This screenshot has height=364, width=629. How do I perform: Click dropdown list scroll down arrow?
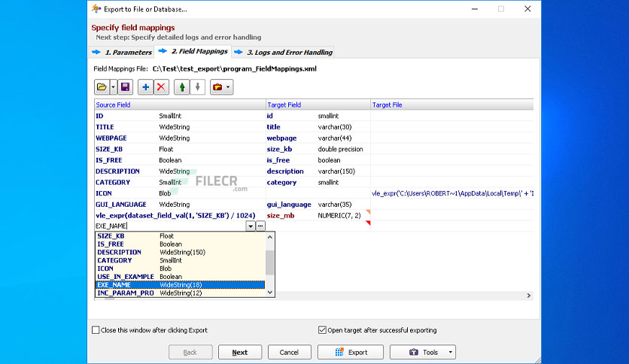(x=270, y=293)
